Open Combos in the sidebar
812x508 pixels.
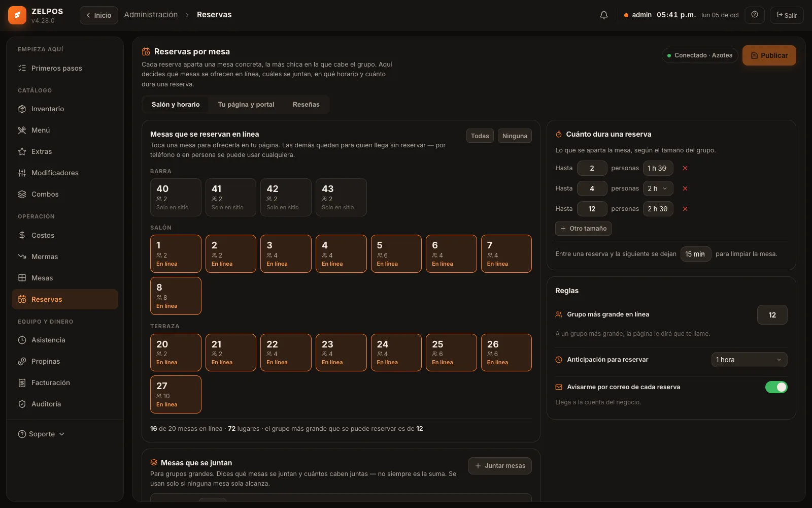point(65,194)
